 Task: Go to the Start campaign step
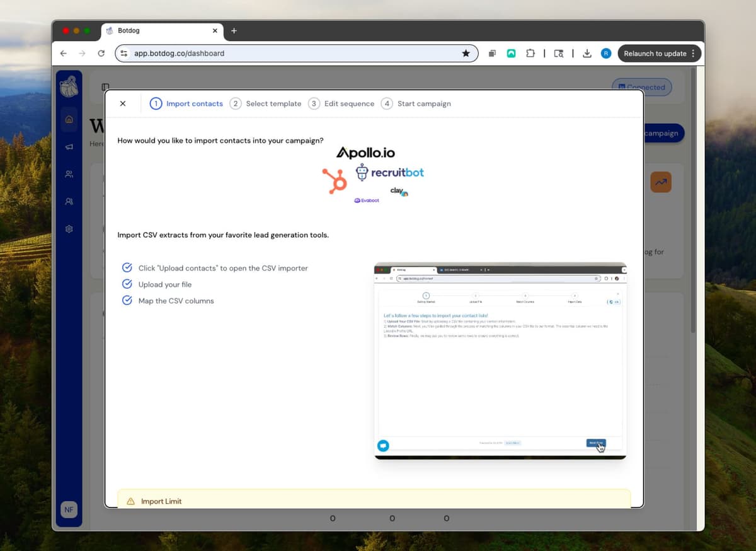pyautogui.click(x=416, y=103)
